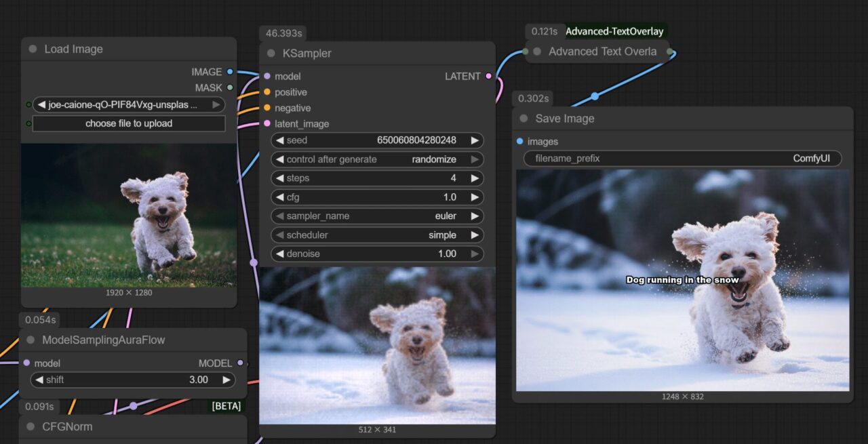Open the sampler_name dropdown showing euler

click(x=377, y=216)
